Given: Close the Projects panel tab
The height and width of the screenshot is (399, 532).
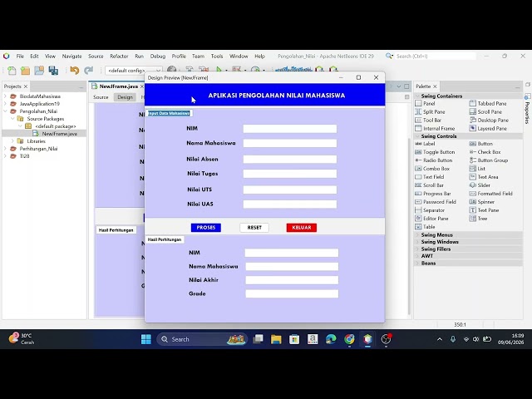Looking at the screenshot, I should tap(26, 86).
